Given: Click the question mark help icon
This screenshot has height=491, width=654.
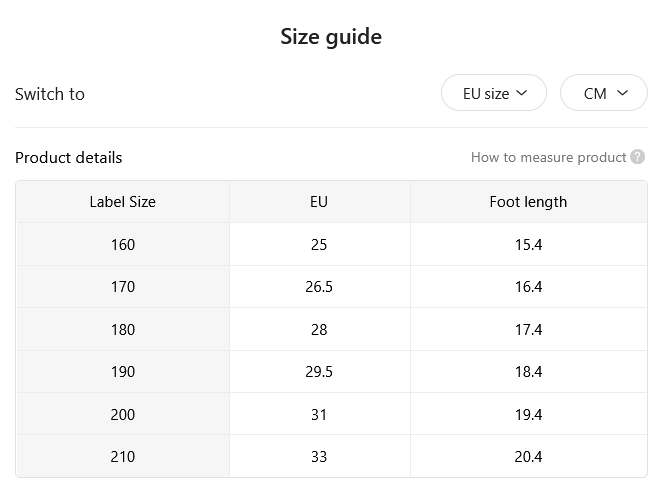Looking at the screenshot, I should point(637,157).
